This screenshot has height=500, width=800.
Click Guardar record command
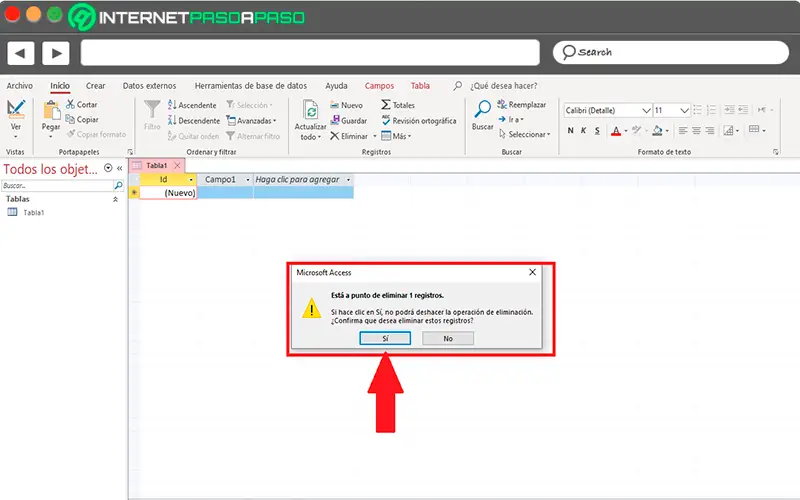pyautogui.click(x=348, y=121)
